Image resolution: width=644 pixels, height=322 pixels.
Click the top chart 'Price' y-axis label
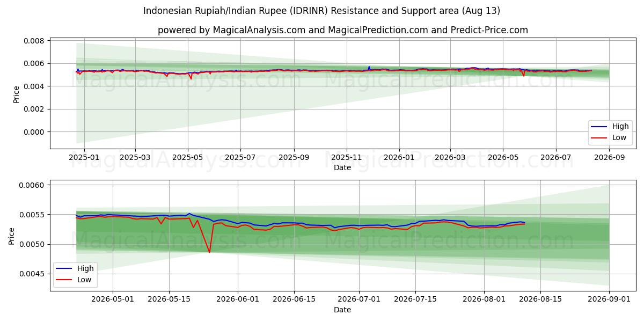coord(17,94)
